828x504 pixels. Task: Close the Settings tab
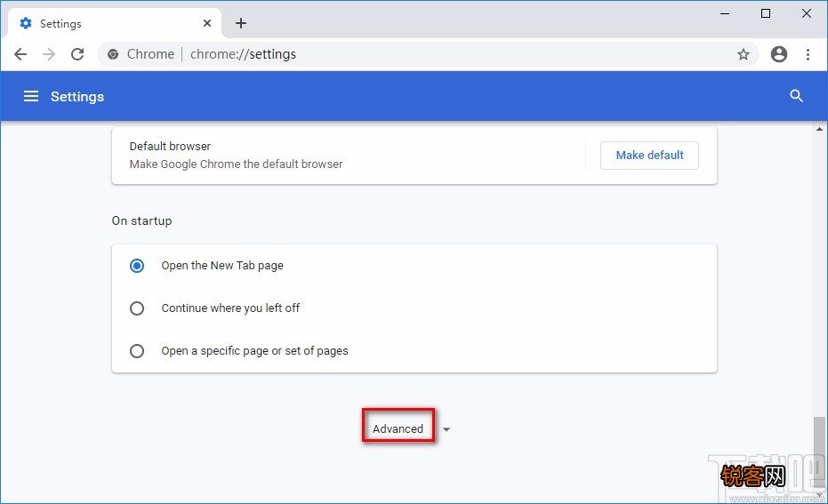[207, 23]
